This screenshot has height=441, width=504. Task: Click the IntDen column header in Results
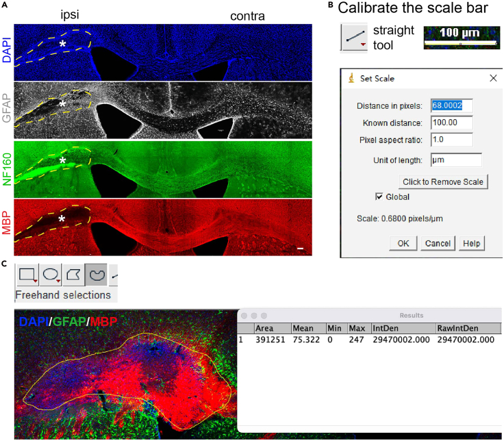[x=404, y=328]
